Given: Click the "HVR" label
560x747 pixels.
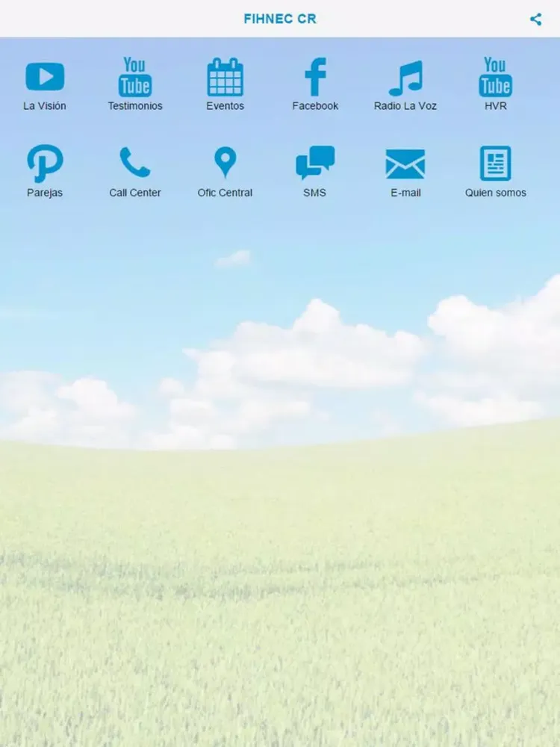Looking at the screenshot, I should click(x=495, y=106).
